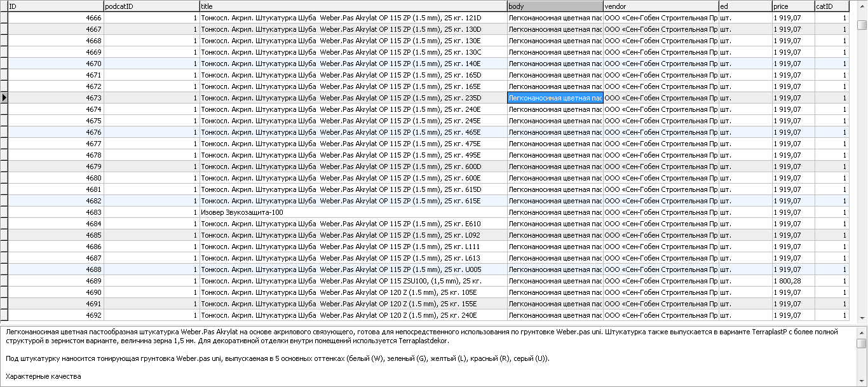Click ID cell 4666
Screen dimensions: 868x387
click(x=55, y=18)
